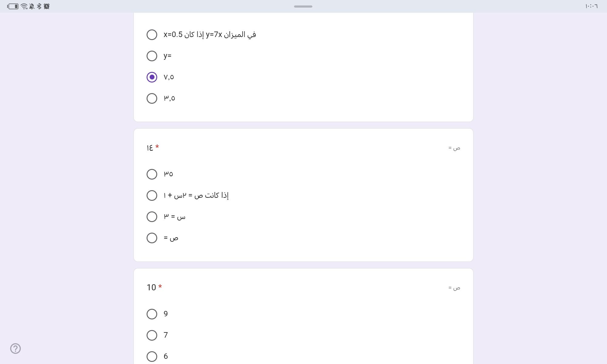Tap the Bluetooth status icon

39,6
